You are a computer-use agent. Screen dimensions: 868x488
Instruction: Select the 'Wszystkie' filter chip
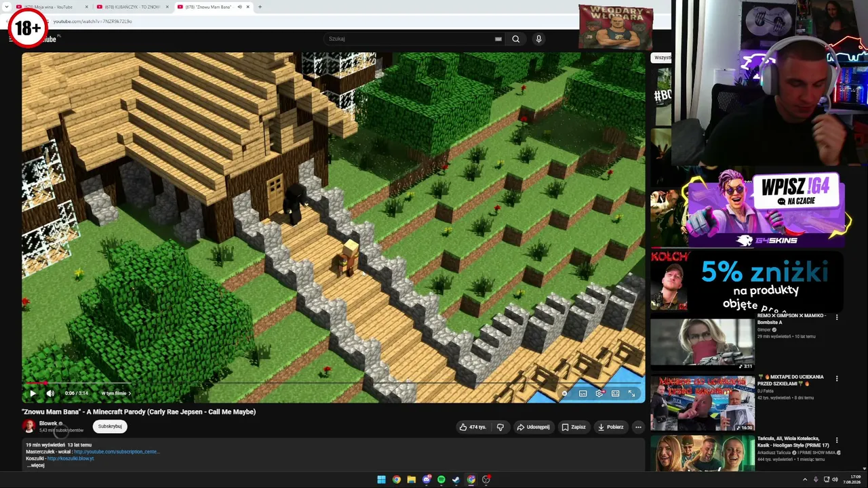[663, 58]
